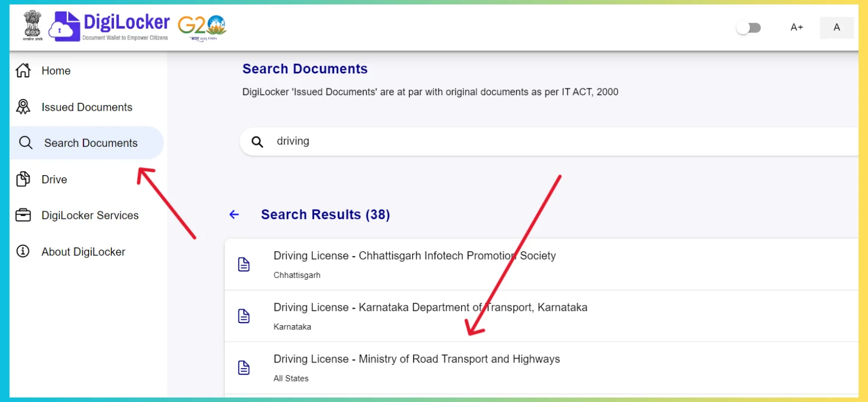The width and height of the screenshot is (868, 402).
Task: Click the G20 India logo
Action: coord(202,25)
